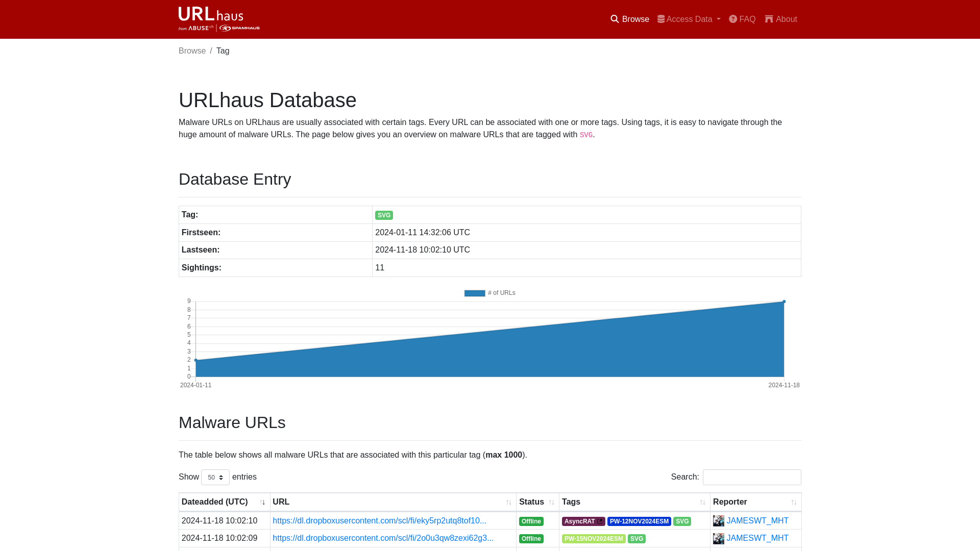
Task: Open JAMESWT_MHT reporter in first row
Action: [757, 521]
